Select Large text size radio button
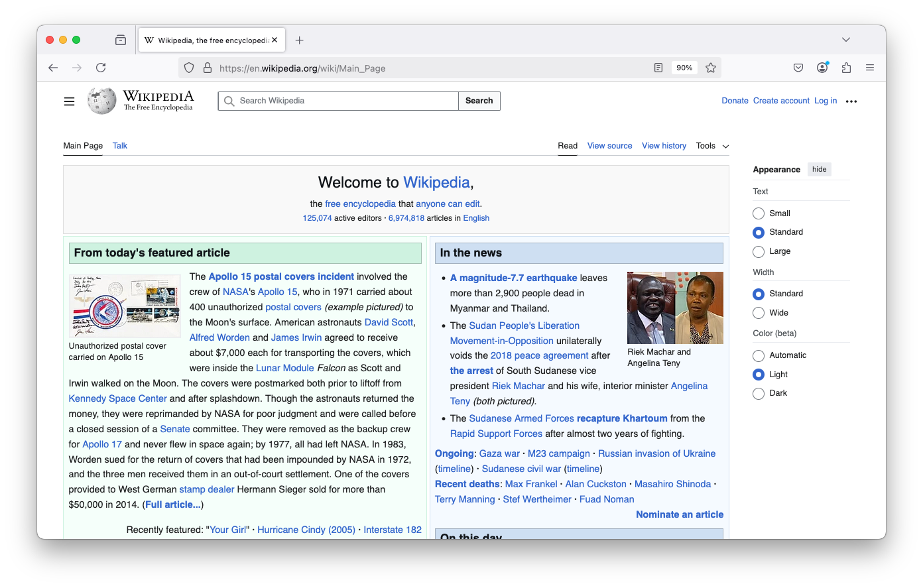Screen dimensions: 923x588 pyautogui.click(x=759, y=252)
